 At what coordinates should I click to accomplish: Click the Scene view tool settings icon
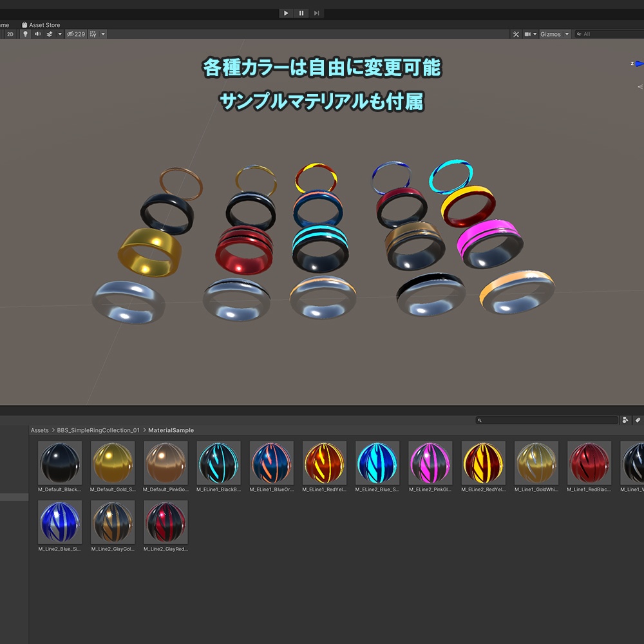pyautogui.click(x=516, y=33)
